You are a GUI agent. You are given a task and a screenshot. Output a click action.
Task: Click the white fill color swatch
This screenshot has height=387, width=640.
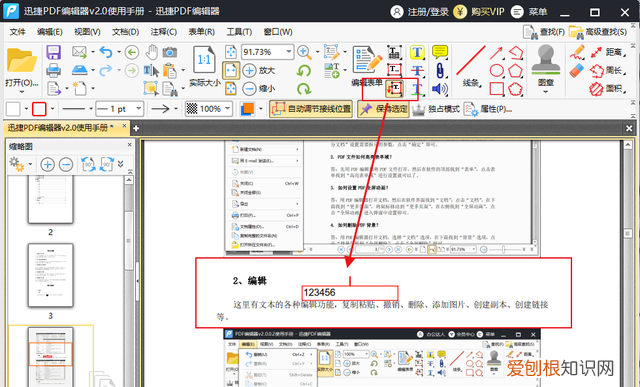13,109
